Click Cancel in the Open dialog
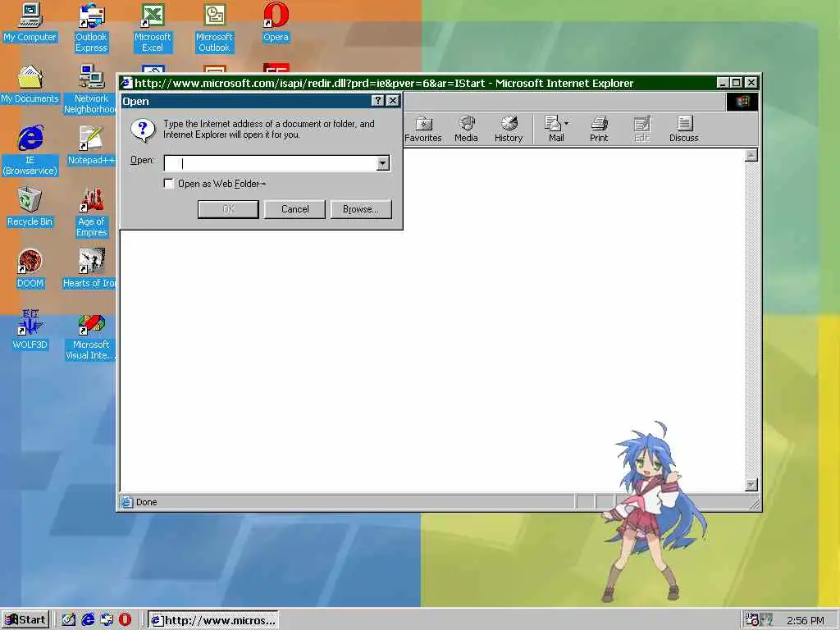This screenshot has width=840, height=630. (x=294, y=209)
